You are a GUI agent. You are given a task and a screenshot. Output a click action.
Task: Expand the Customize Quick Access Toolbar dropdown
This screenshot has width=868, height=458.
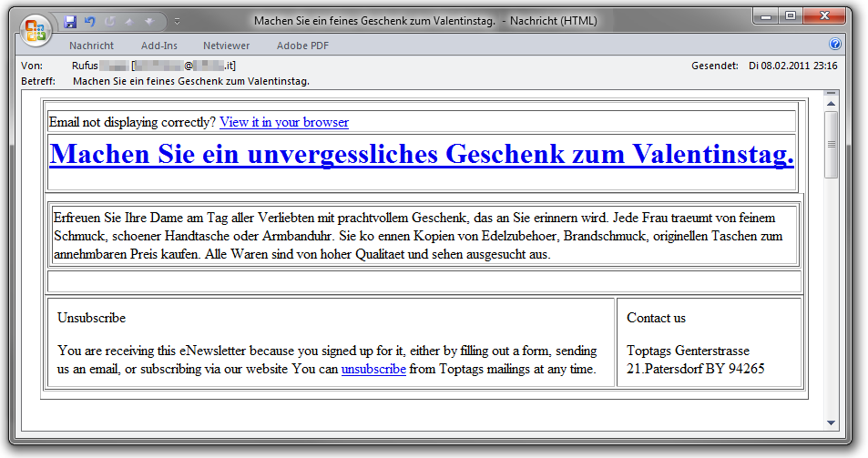pyautogui.click(x=177, y=21)
